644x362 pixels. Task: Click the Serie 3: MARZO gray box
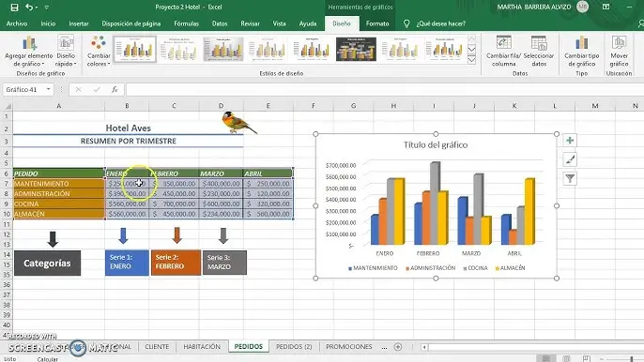coord(224,263)
